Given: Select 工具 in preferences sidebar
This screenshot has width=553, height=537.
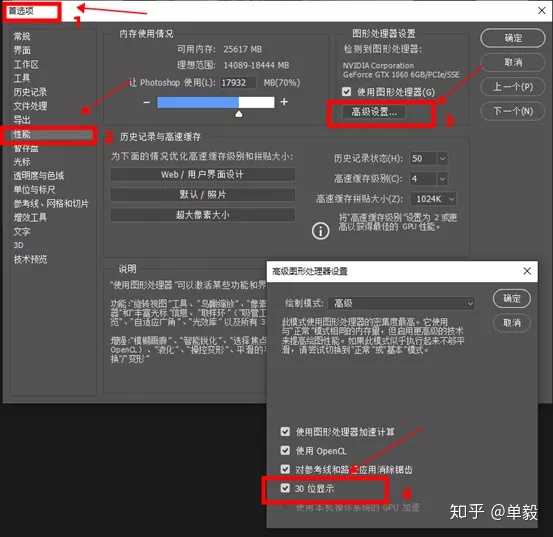Looking at the screenshot, I should 22,78.
